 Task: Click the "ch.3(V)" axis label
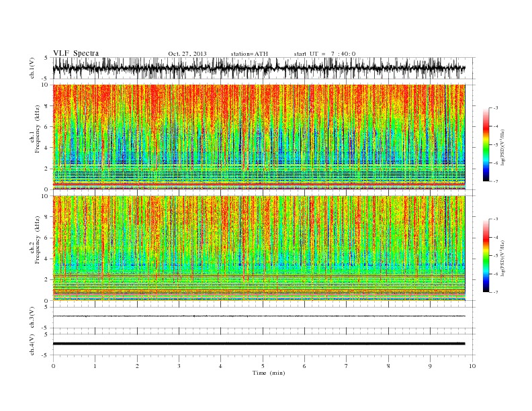pos(32,318)
